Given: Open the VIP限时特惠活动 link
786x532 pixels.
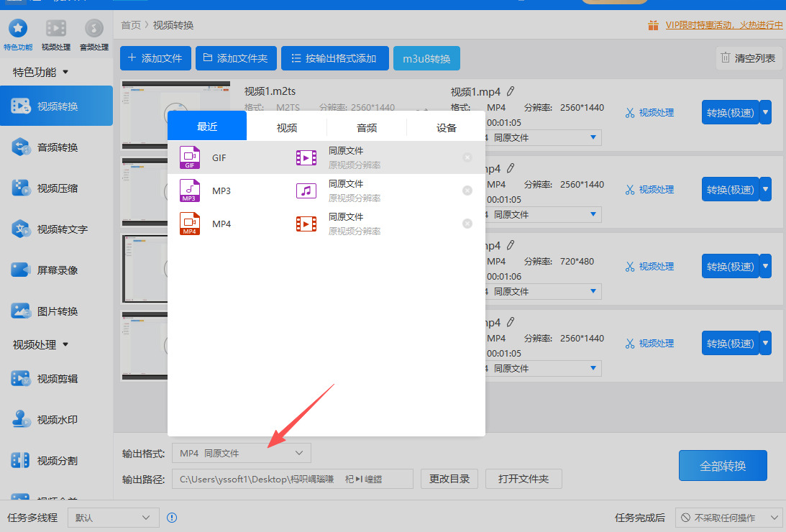Looking at the screenshot, I should (724, 25).
